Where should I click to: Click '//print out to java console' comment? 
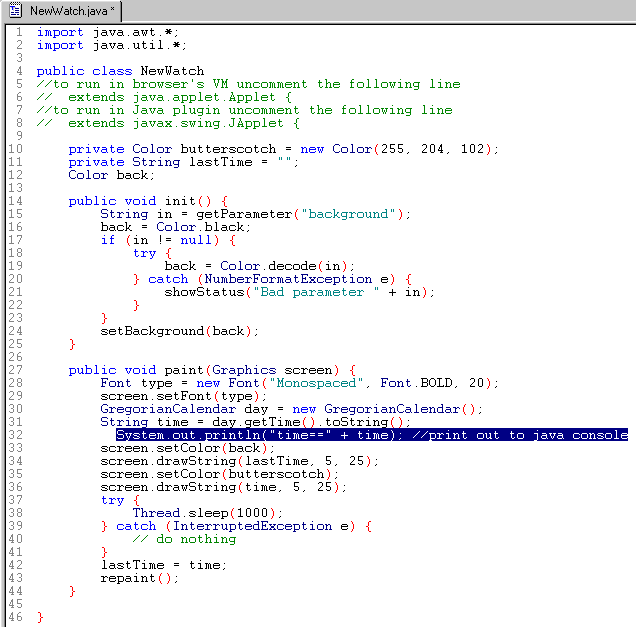click(520, 435)
